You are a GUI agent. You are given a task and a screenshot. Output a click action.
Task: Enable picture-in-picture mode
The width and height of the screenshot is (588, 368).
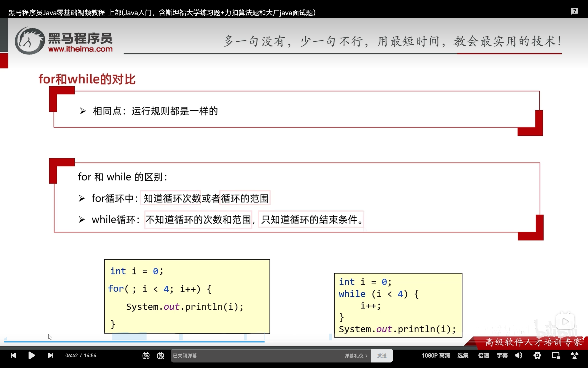[556, 355]
